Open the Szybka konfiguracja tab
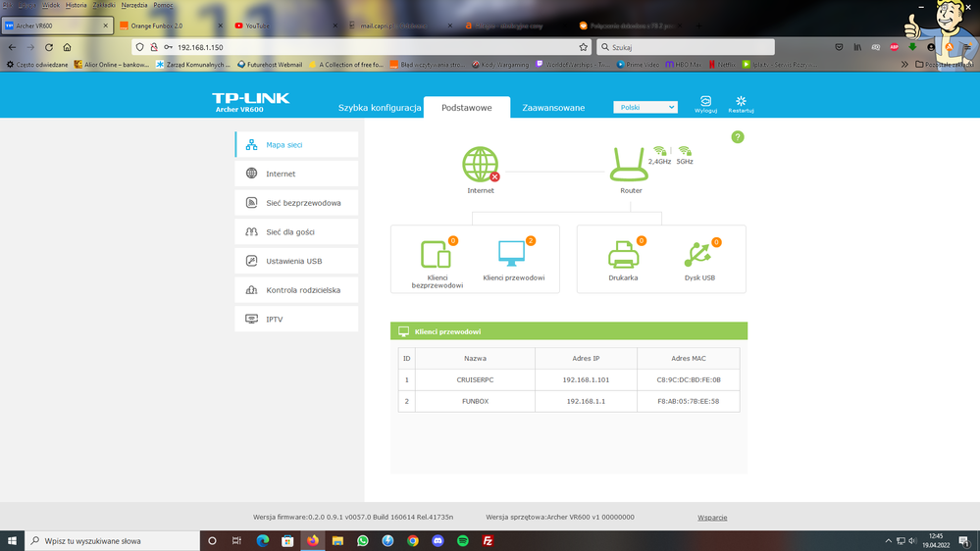 click(380, 108)
